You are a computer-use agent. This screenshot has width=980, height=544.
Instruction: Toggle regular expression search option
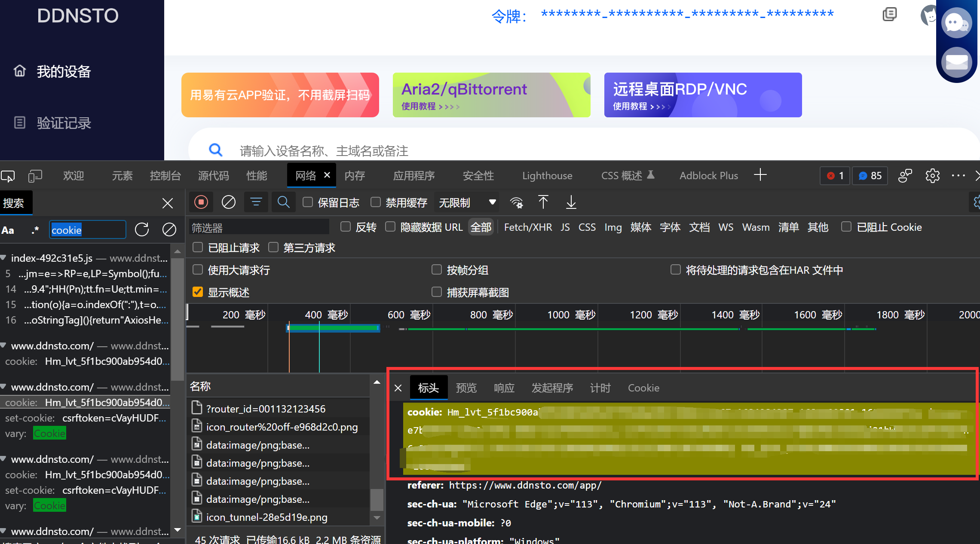[x=35, y=230]
